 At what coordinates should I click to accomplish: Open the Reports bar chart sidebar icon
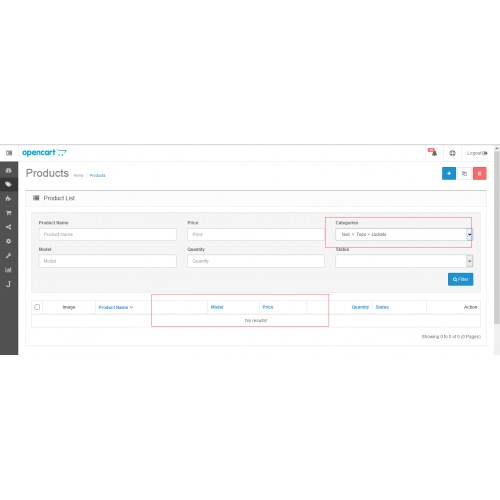pos(9,270)
